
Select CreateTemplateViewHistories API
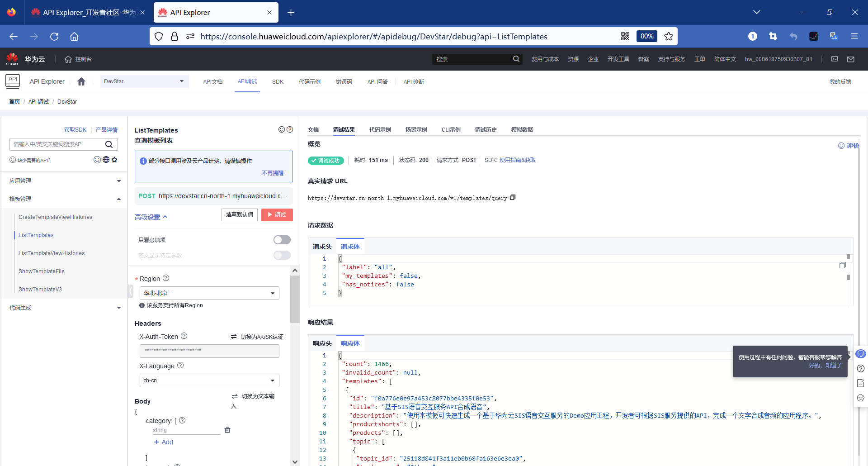pyautogui.click(x=56, y=217)
